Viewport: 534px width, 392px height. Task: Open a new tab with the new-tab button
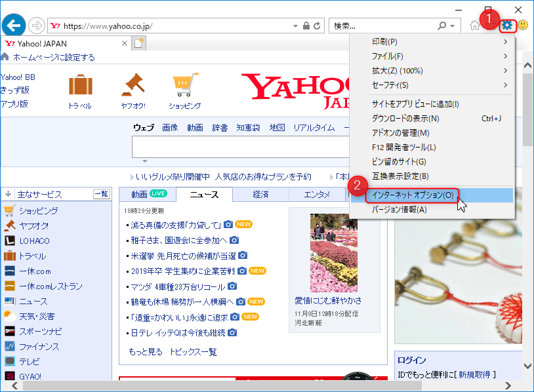138,43
